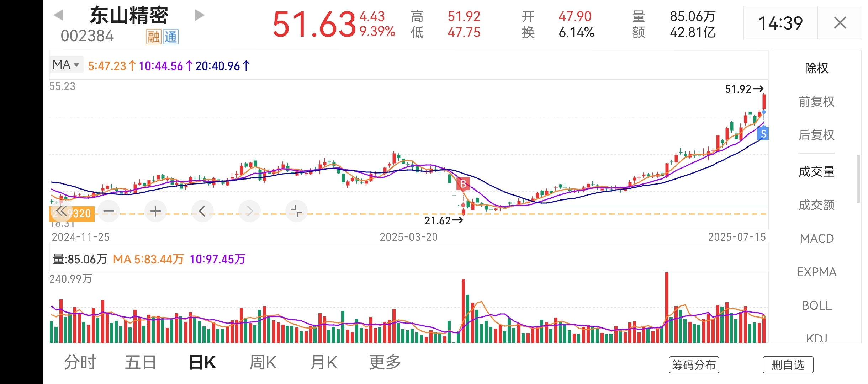Switch to 周K weekly candlestick tab
Screen dimensions: 868x384
point(263,363)
